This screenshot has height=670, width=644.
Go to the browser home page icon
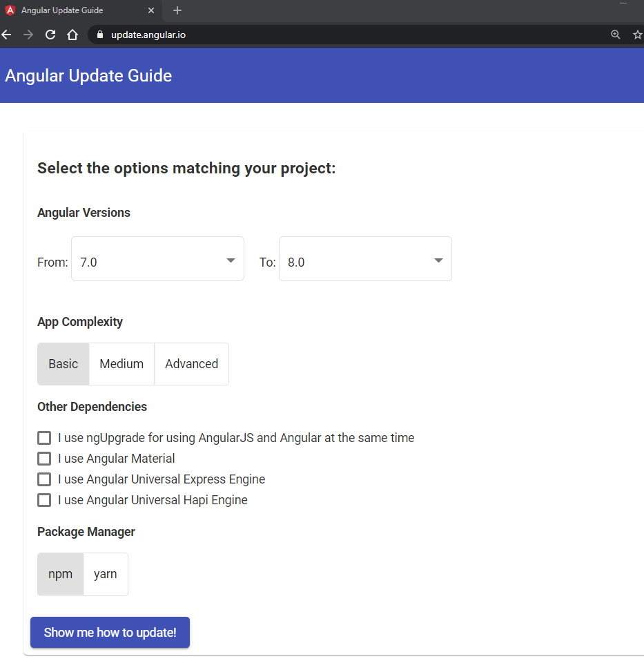point(72,35)
